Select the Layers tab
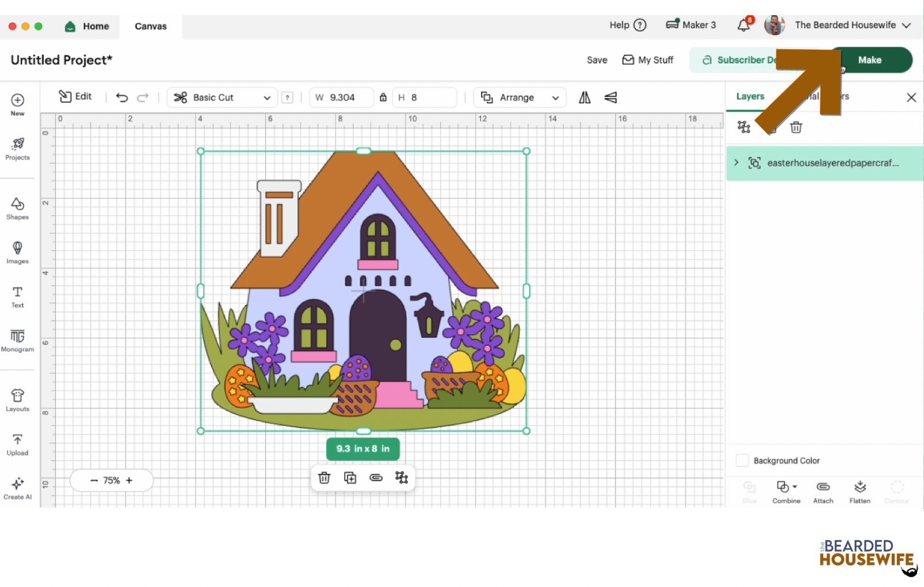The image size is (924, 587). click(x=750, y=96)
